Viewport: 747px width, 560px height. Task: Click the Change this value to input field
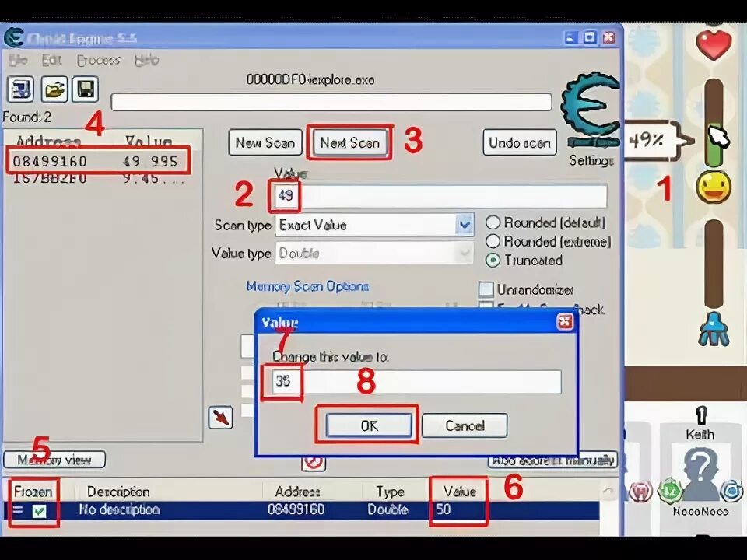[416, 381]
